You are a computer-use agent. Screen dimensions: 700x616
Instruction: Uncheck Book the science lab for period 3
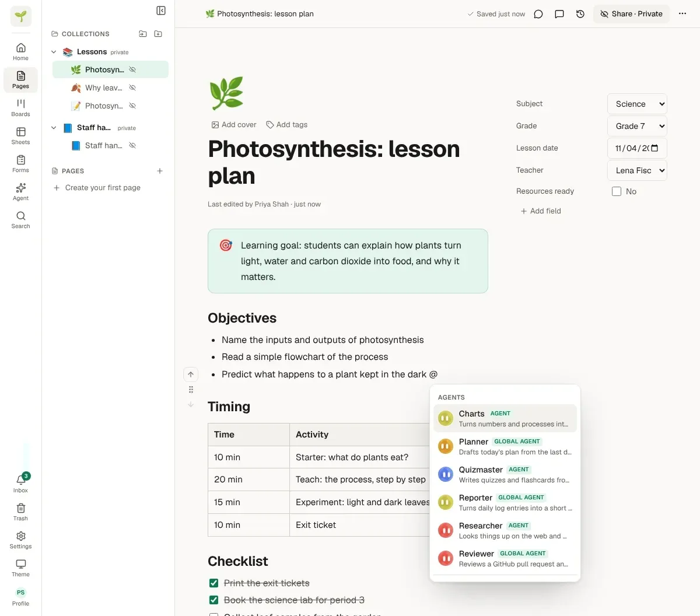pyautogui.click(x=213, y=600)
